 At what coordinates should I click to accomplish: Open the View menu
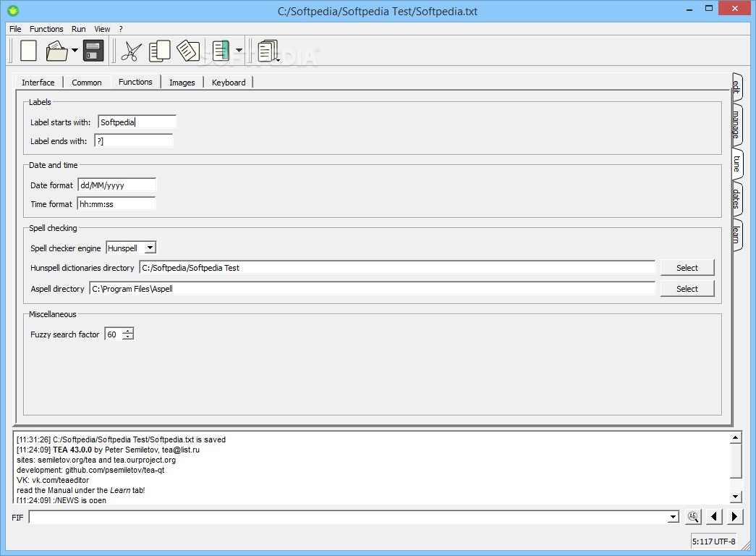coord(102,29)
